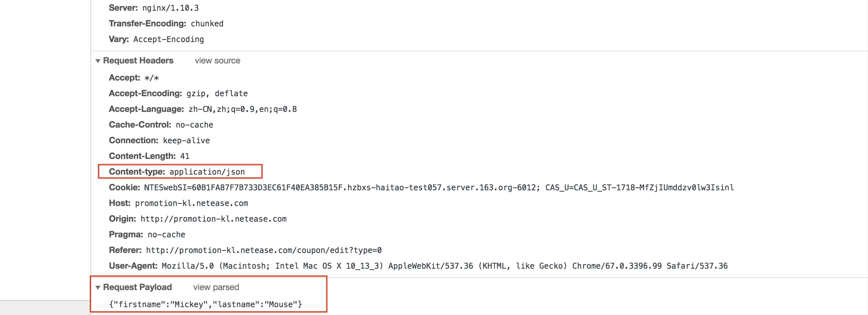Click the User-Agent Mozilla string

[x=445, y=266]
